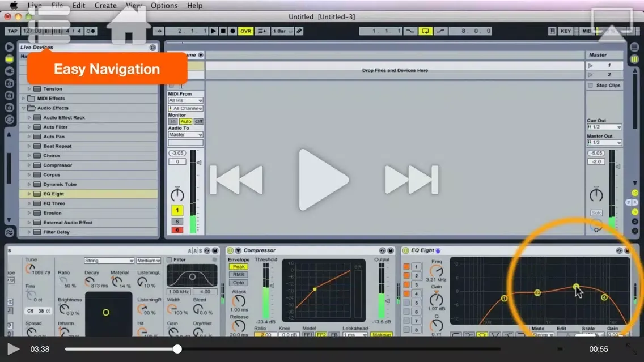The width and height of the screenshot is (644, 362).
Task: Click the Compressor Threshold slider handle
Action: pyautogui.click(x=272, y=286)
